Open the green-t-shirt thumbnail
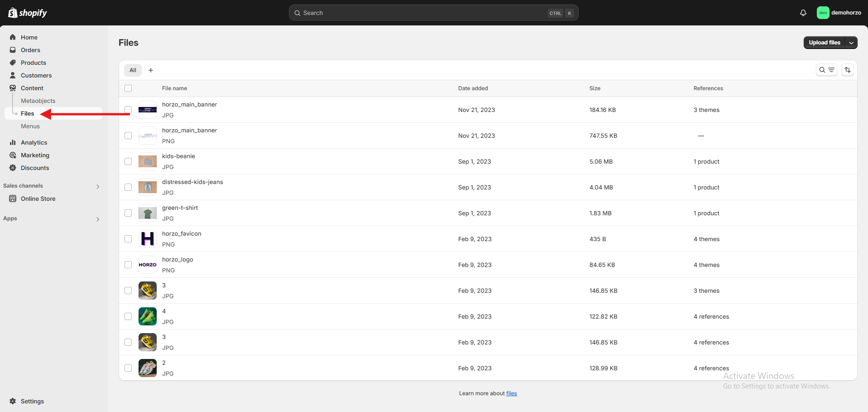 [148, 213]
